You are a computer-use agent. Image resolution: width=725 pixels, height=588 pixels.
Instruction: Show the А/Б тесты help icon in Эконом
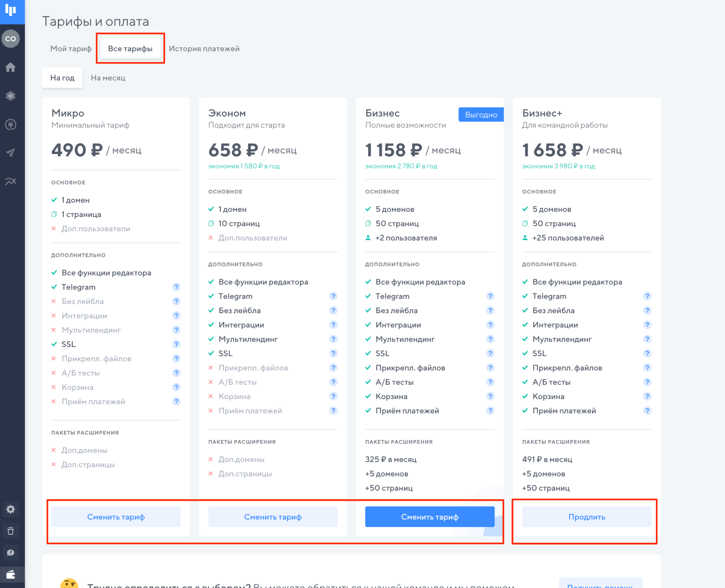[x=333, y=382]
